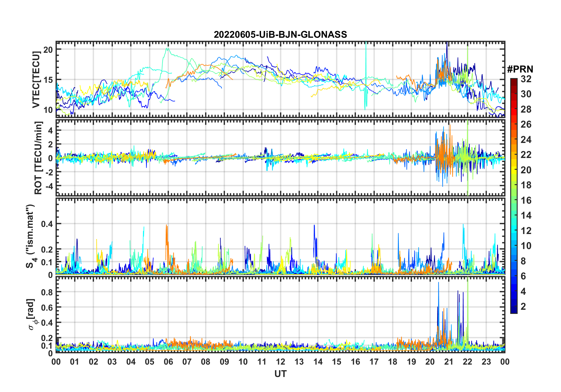The image size is (561, 392).
Task: Click the S4 axis label
Action: [30, 236]
